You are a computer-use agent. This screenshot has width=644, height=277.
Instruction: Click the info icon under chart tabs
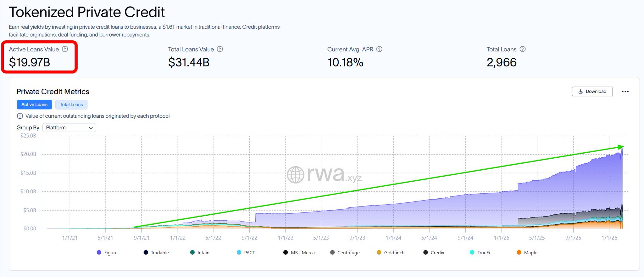20,116
